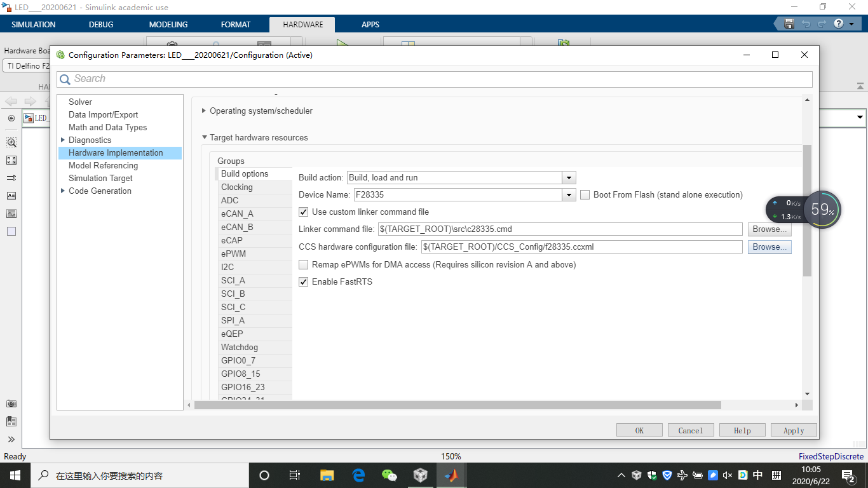Screen dimensions: 868x488
Task: Click the Linker command file path field
Action: point(560,229)
